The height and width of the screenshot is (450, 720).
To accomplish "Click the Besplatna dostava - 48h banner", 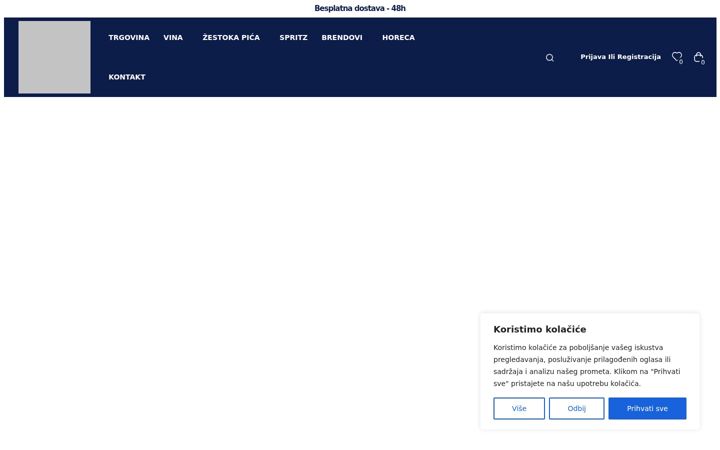I will (x=360, y=8).
